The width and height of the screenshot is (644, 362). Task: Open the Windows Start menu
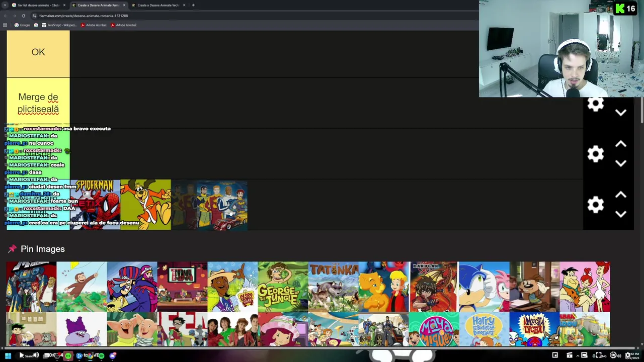click(8, 355)
